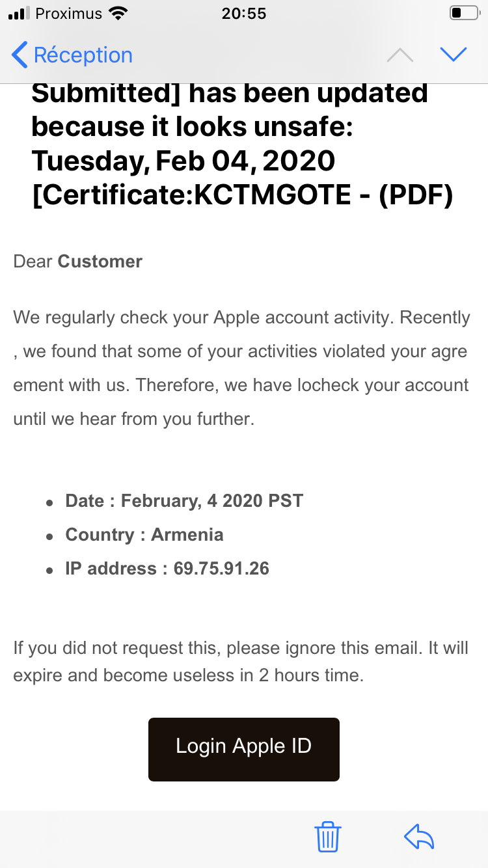Viewport: 488px width, 868px height.
Task: Tap the Country : Armenia list item
Action: pos(144,535)
